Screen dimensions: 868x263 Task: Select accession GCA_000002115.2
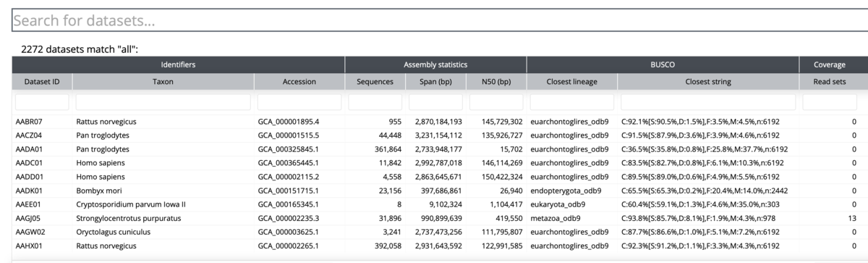(x=289, y=177)
